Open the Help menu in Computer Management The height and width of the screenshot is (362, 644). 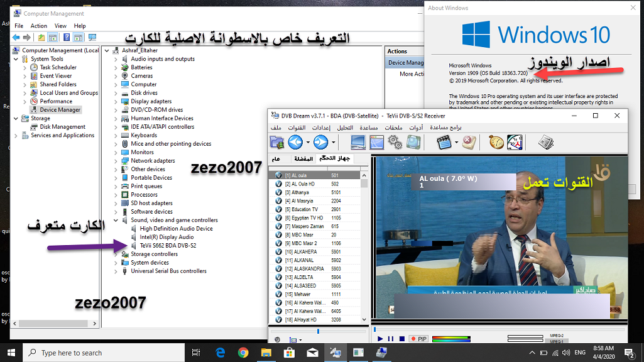(80, 26)
